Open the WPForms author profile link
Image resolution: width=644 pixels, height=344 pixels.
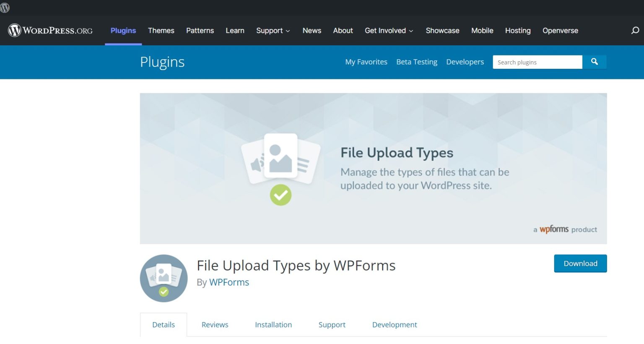[x=229, y=282]
